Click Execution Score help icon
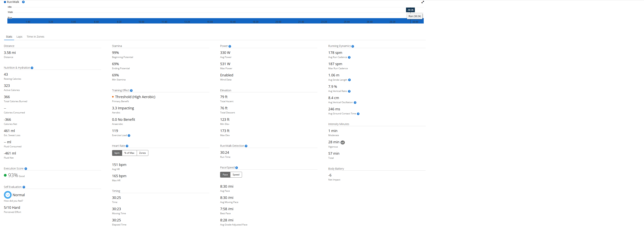Viewport: 644px width, 234px height. pyautogui.click(x=26, y=169)
